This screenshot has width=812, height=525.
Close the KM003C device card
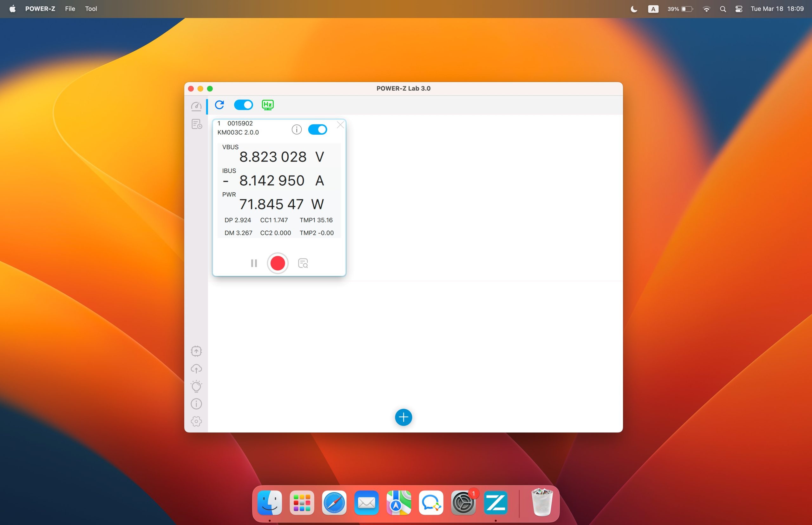tap(340, 125)
